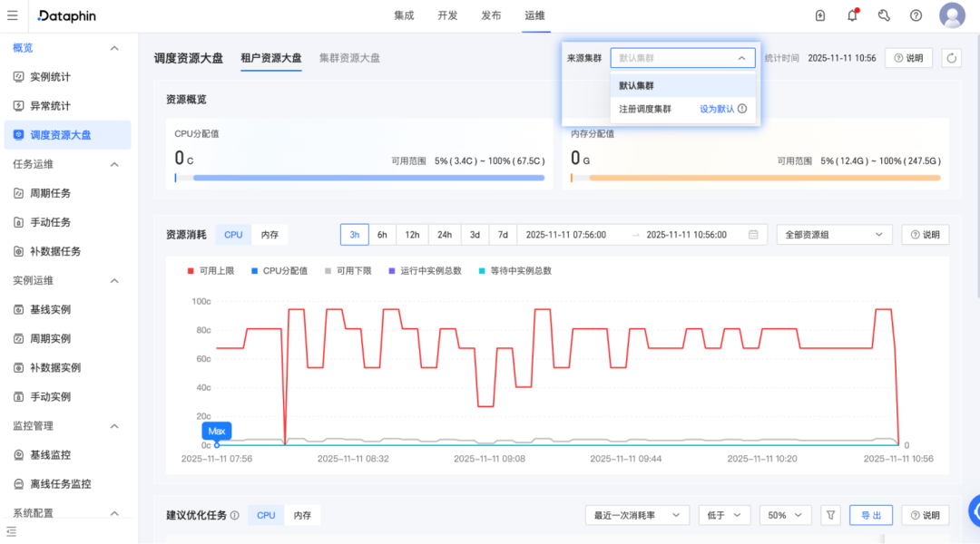Open the 运维 top navigation menu
Viewport: 980px width, 544px height.
535,15
